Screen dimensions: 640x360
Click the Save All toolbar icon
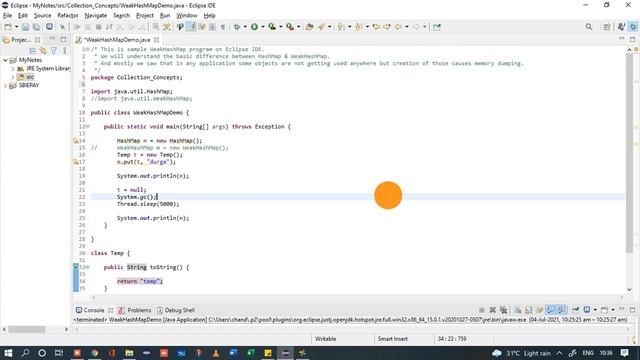tap(36, 27)
